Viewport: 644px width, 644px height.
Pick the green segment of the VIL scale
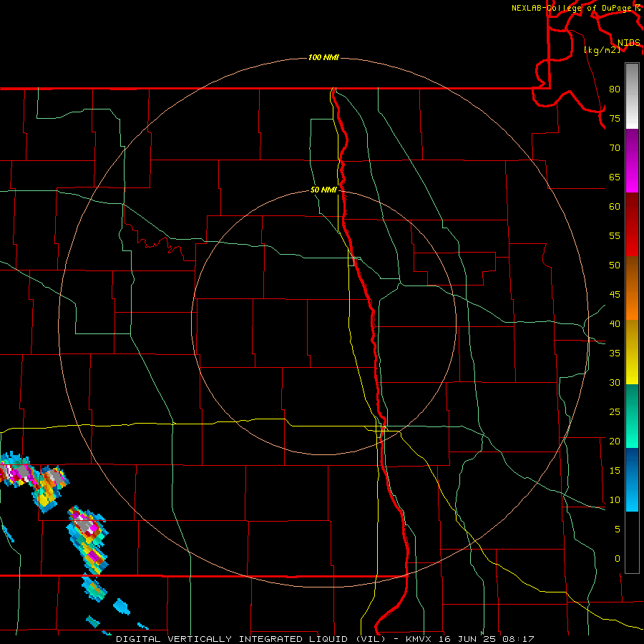coord(632,416)
